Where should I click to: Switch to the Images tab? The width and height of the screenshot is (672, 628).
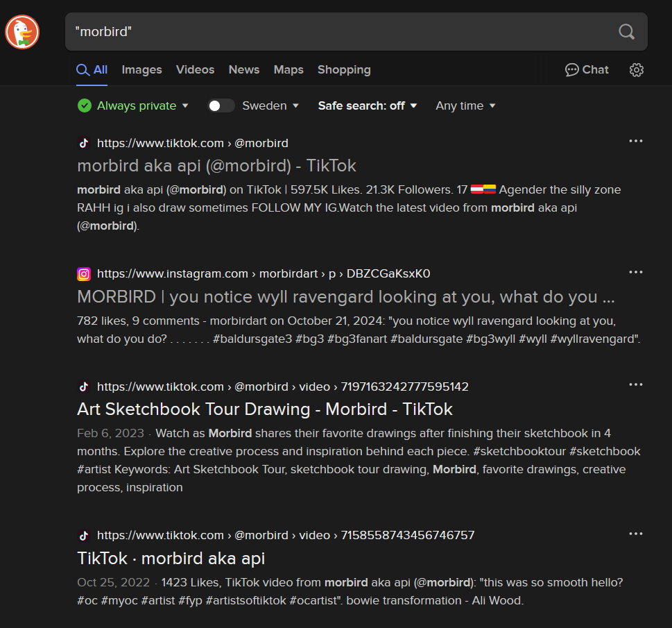click(x=142, y=70)
